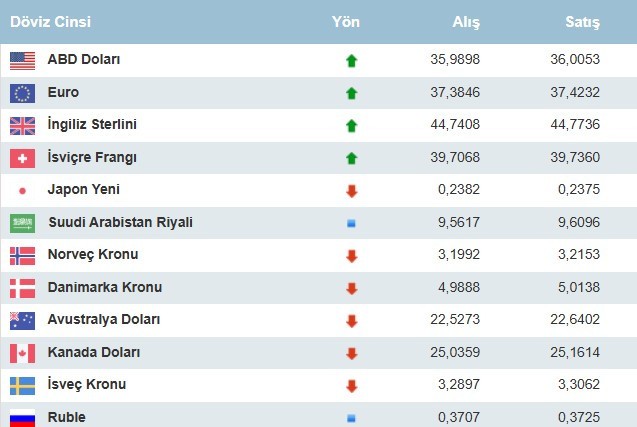
Task: Click the Kanada Doları selling rate 25,1614
Action: [575, 352]
